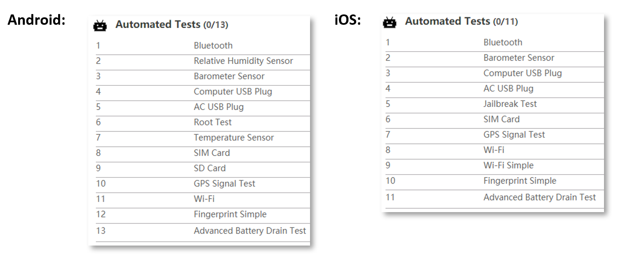Click iOS Computer USB Plug row
The width and height of the screenshot is (644, 267).
click(495, 73)
